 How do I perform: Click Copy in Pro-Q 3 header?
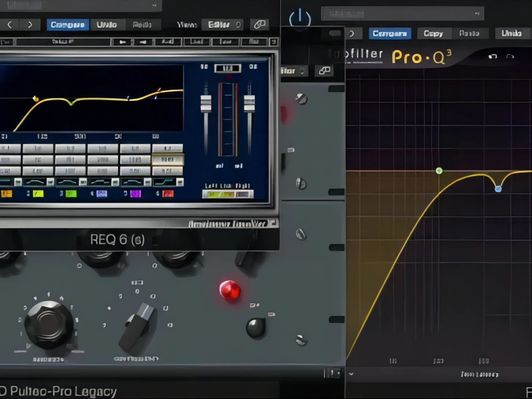434,33
